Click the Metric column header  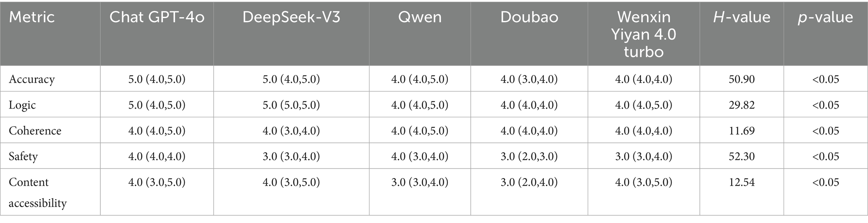[32, 17]
